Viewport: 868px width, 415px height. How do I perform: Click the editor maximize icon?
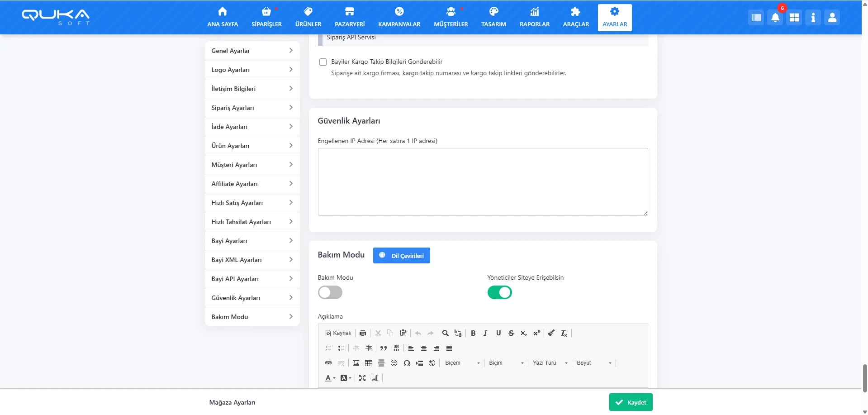pos(362,378)
